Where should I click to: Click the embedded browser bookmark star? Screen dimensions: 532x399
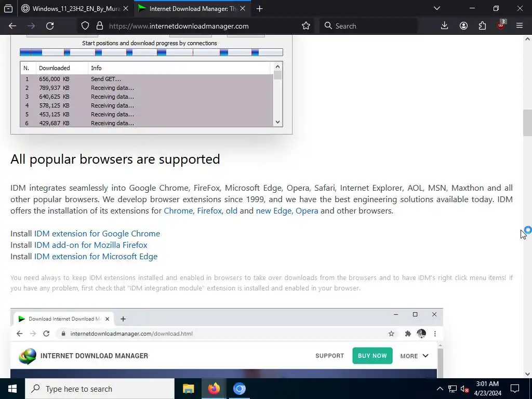391,334
